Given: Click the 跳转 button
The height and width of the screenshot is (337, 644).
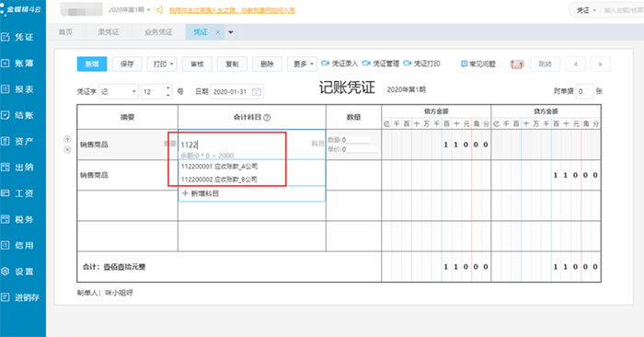Looking at the screenshot, I should [x=545, y=64].
